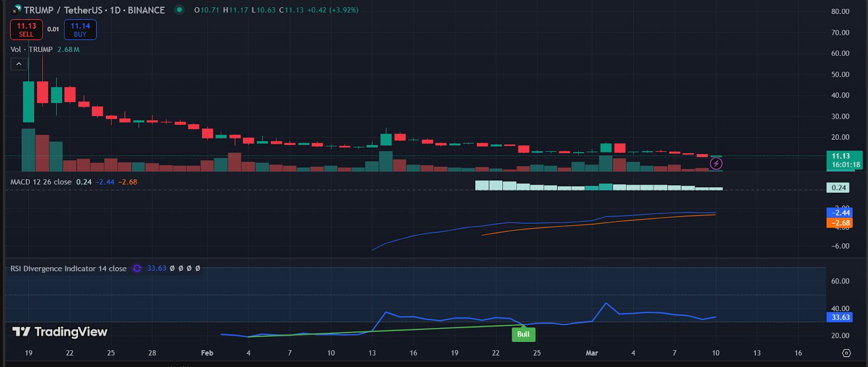The image size is (868, 367).
Task: Open chart settings hexagon gear icon
Action: coord(846,353)
